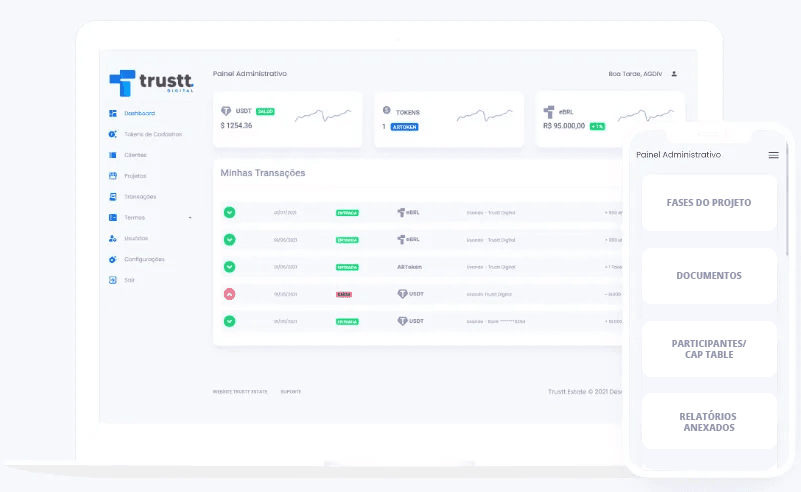Open the Dashboard menu label
Image resolution: width=801 pixels, height=492 pixels.
(x=139, y=113)
